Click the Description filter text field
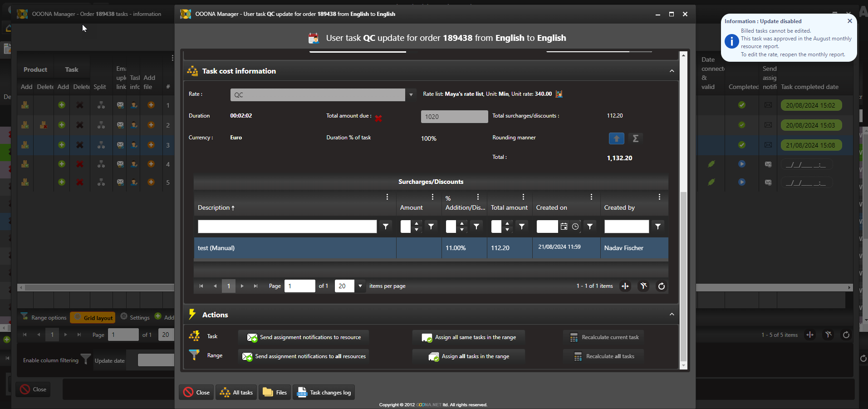 287,227
